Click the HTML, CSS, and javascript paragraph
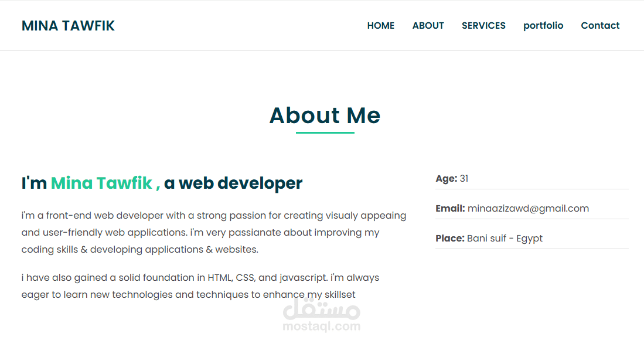Viewport: 644px width, 340px height. [x=200, y=286]
